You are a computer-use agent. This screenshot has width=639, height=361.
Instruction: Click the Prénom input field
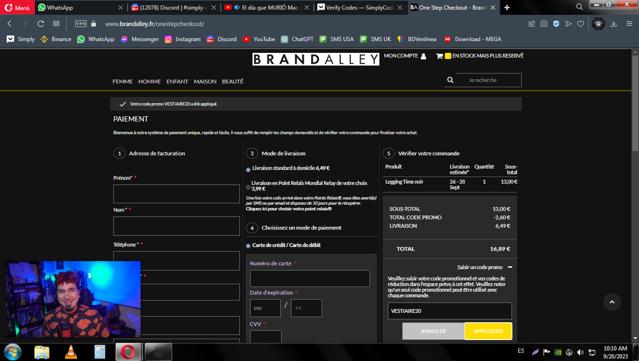pyautogui.click(x=176, y=194)
